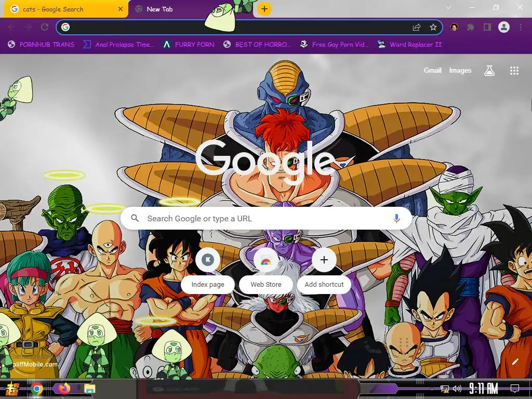Share this page via the share icon
This screenshot has width=532, height=399.
click(417, 27)
